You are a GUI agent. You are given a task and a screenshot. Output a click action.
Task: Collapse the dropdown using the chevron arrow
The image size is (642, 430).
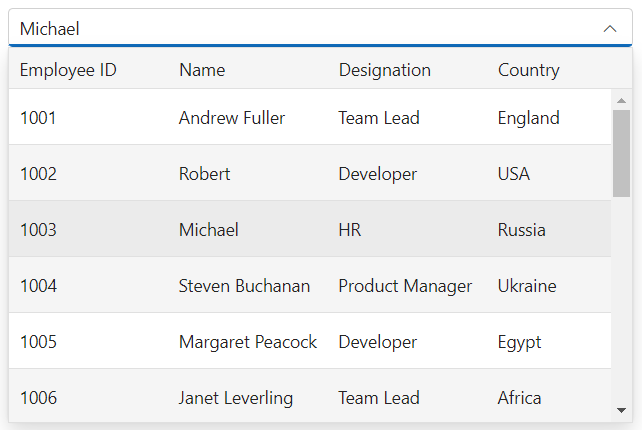tap(610, 29)
